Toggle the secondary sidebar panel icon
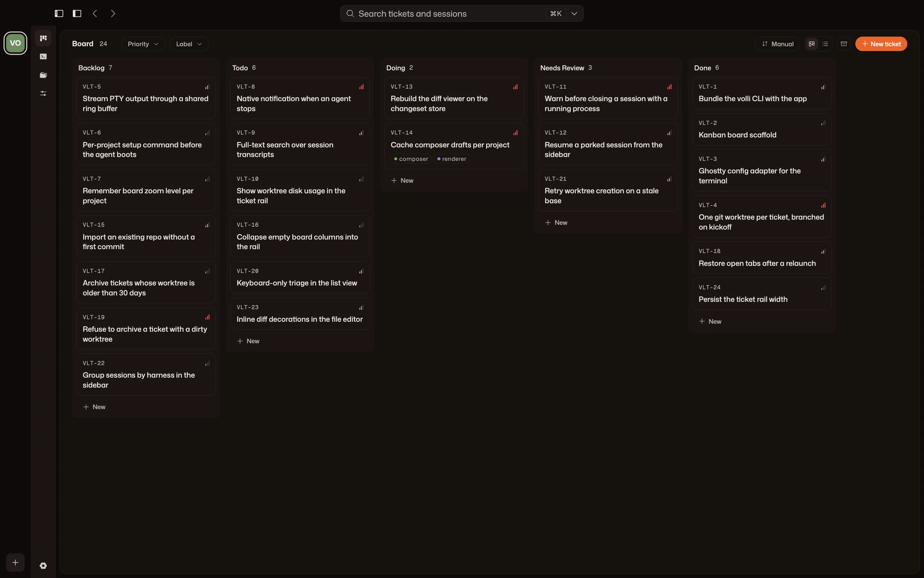 pos(77,13)
